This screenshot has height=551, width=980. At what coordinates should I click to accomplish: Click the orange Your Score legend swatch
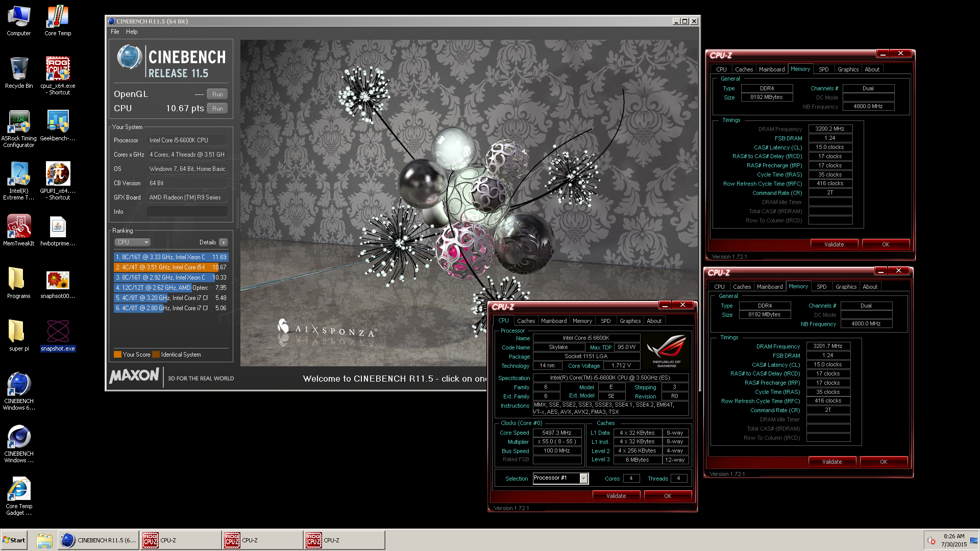tap(117, 355)
